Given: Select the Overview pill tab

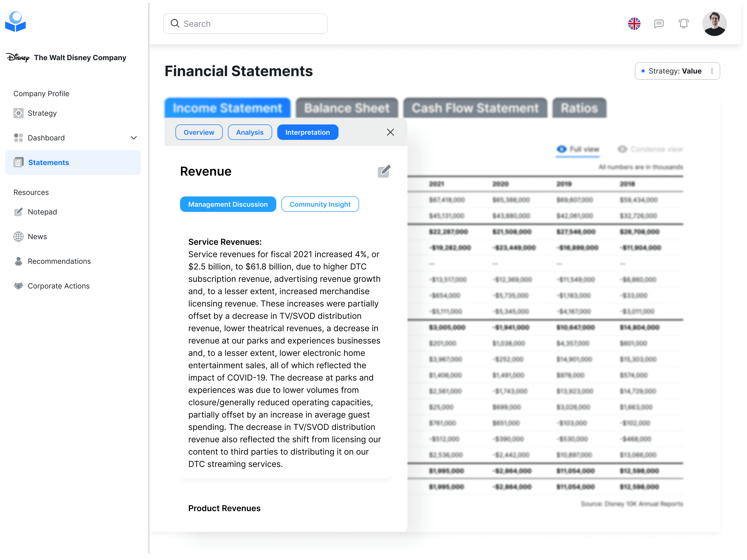Looking at the screenshot, I should (x=199, y=132).
